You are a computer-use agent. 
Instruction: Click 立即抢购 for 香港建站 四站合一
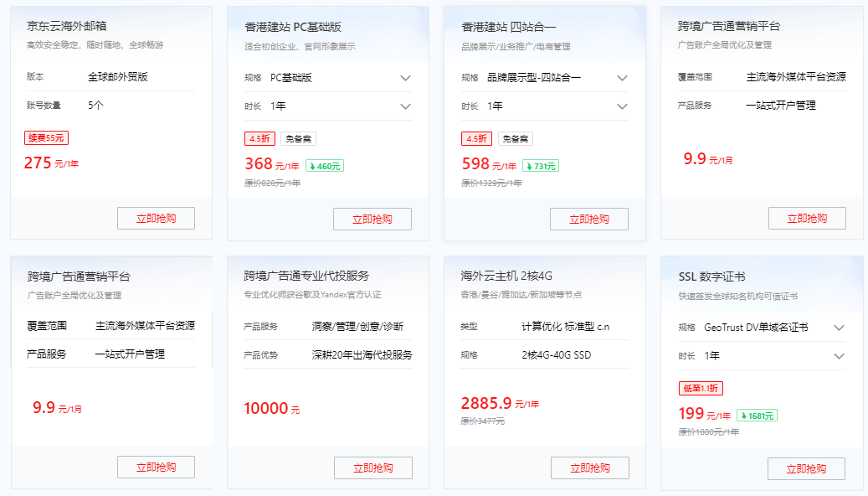tap(589, 220)
